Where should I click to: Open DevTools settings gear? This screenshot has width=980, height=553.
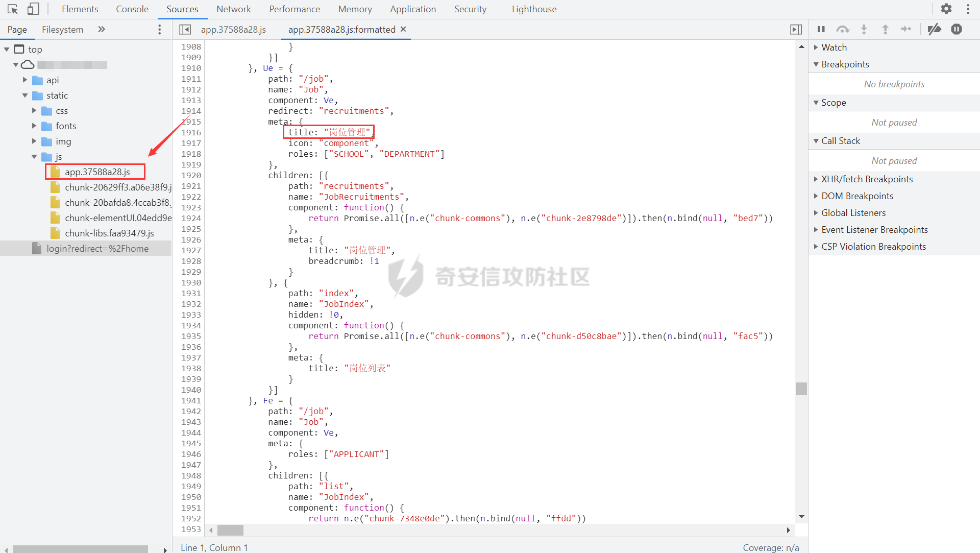pos(946,9)
